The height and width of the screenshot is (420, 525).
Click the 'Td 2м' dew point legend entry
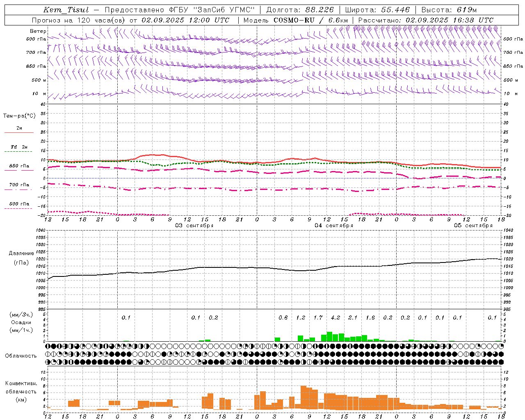(x=19, y=147)
